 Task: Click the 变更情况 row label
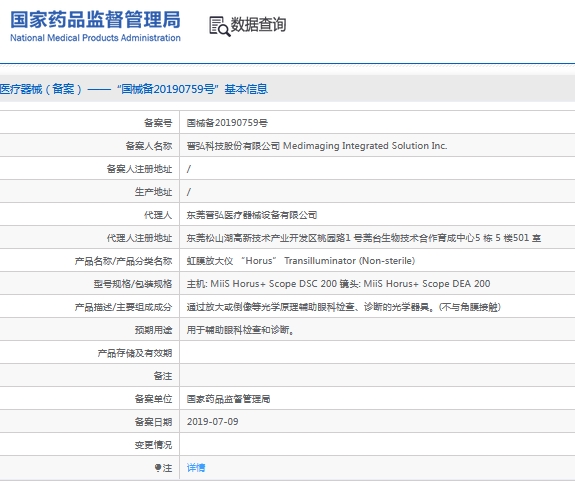click(153, 445)
